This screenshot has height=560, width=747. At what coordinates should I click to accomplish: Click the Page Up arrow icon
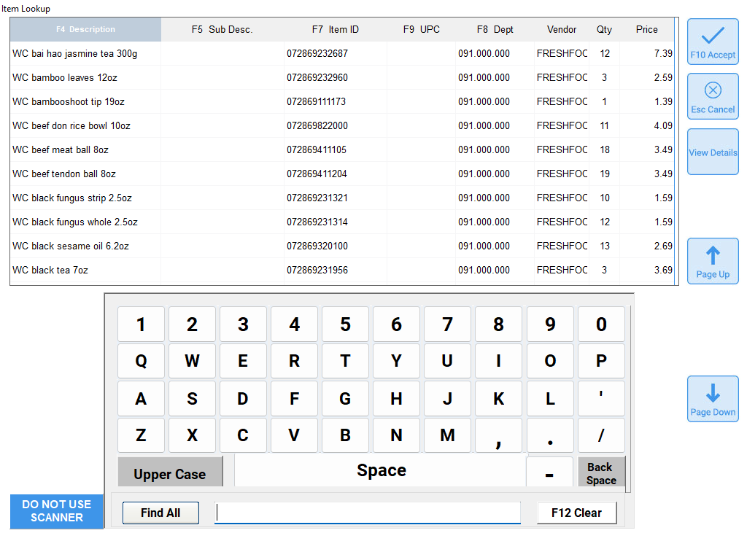pyautogui.click(x=712, y=255)
